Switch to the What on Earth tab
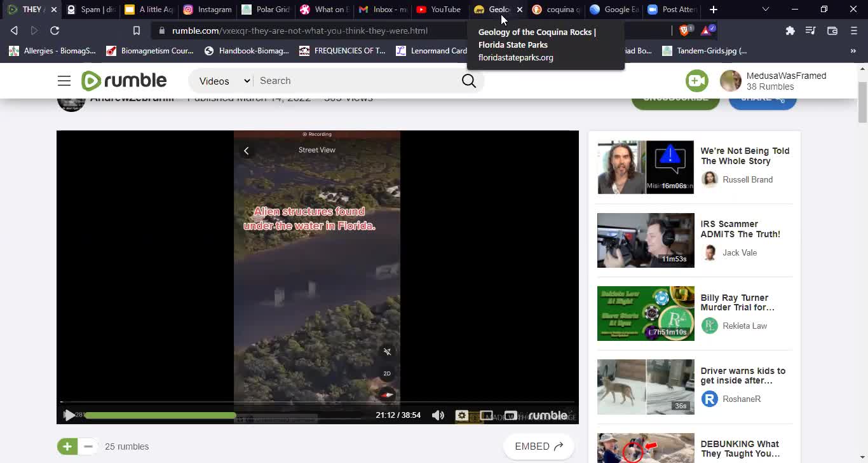The image size is (868, 463). [x=324, y=10]
